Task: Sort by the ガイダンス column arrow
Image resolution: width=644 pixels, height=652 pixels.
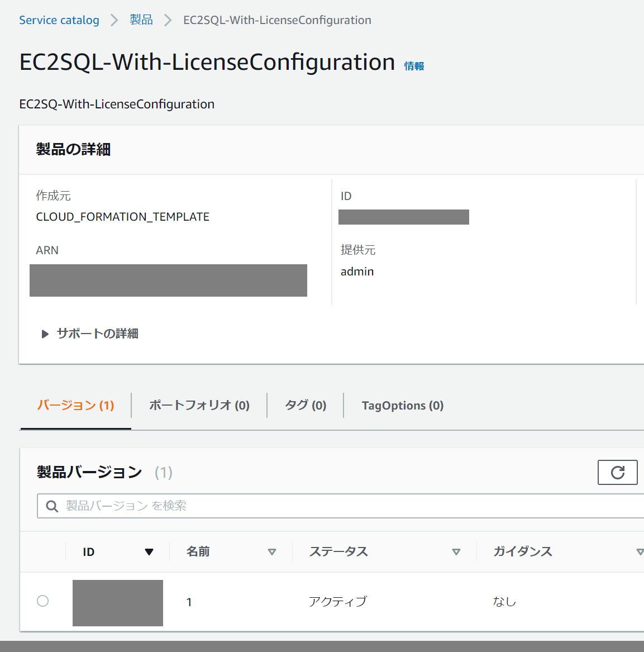Action: (x=640, y=552)
